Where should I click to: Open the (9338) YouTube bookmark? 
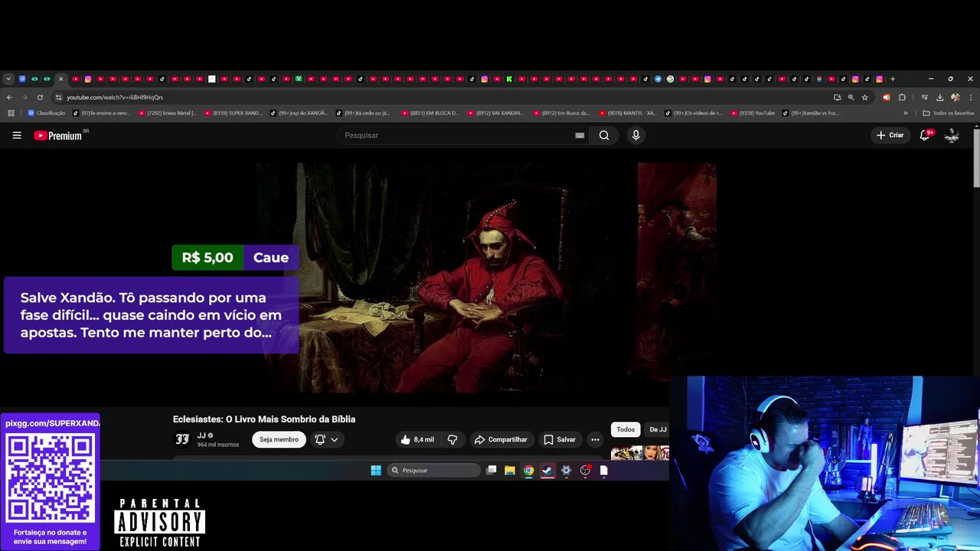point(753,113)
